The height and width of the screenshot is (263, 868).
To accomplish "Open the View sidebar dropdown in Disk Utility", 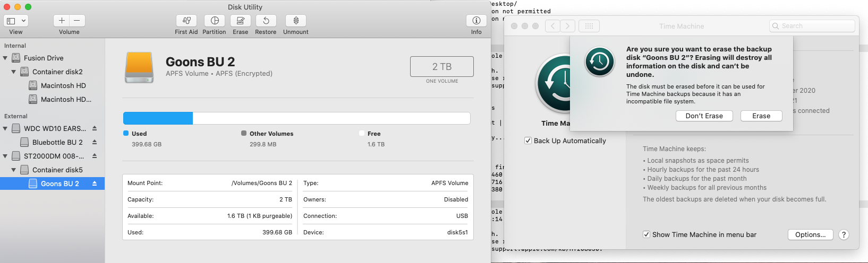I will (x=16, y=21).
